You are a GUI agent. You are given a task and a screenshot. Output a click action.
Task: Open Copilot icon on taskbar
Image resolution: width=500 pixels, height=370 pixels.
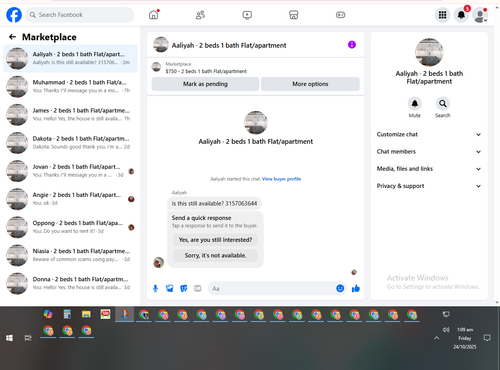click(48, 314)
